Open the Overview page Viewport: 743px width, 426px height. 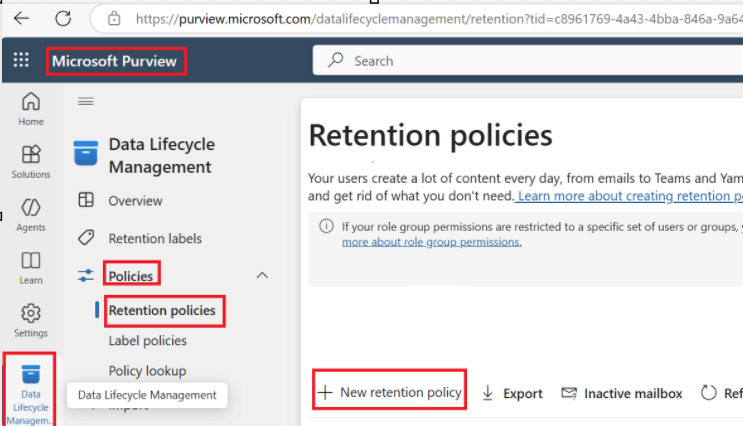pyautogui.click(x=135, y=201)
